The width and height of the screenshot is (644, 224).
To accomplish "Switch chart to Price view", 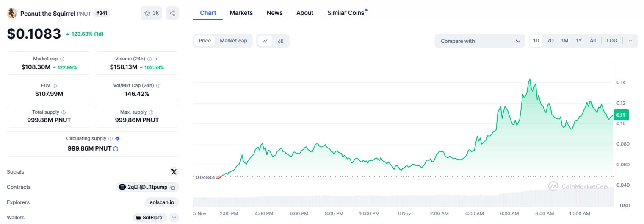I will pos(205,41).
